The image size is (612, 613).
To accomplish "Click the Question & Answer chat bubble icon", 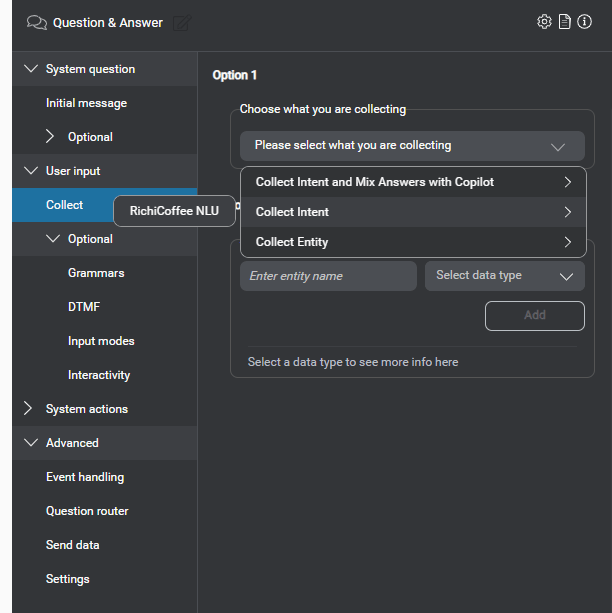I will click(36, 23).
